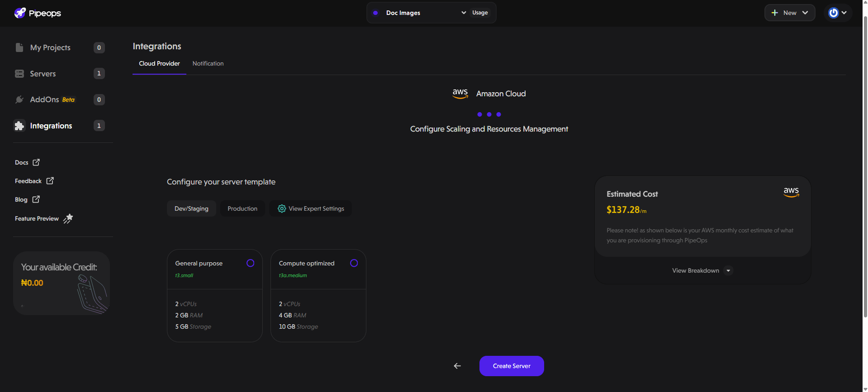
Task: Click the page vertical scrollbar
Action: [x=865, y=167]
